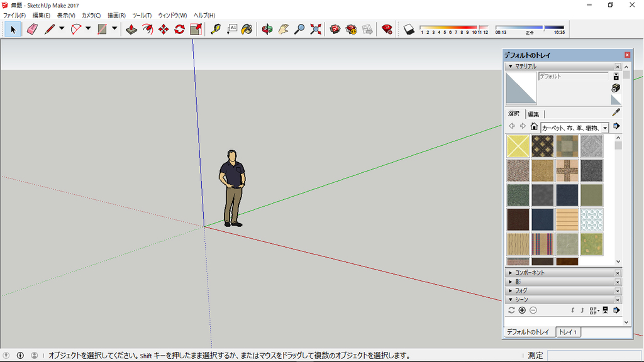Select the arrow Select tool
This screenshot has width=644, height=362.
[x=13, y=30]
